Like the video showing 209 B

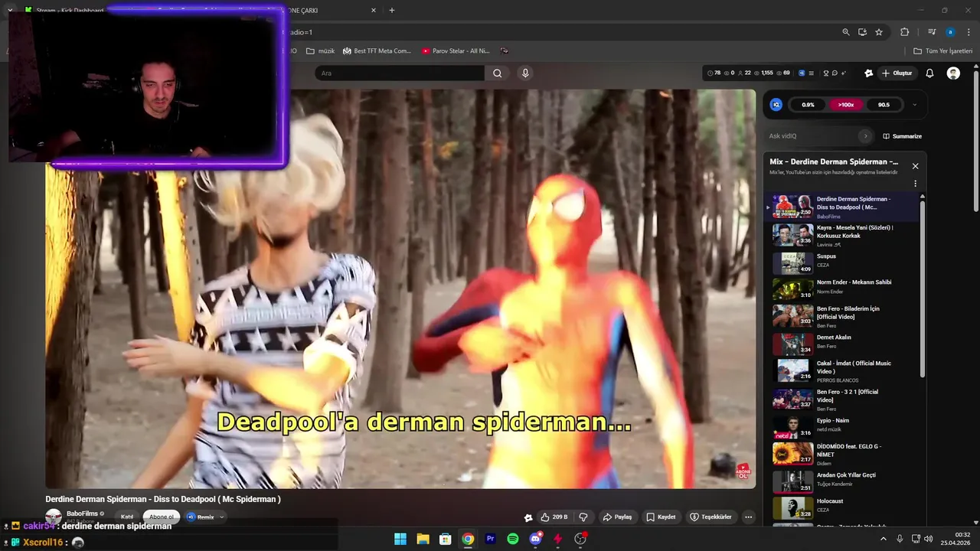coord(554,517)
